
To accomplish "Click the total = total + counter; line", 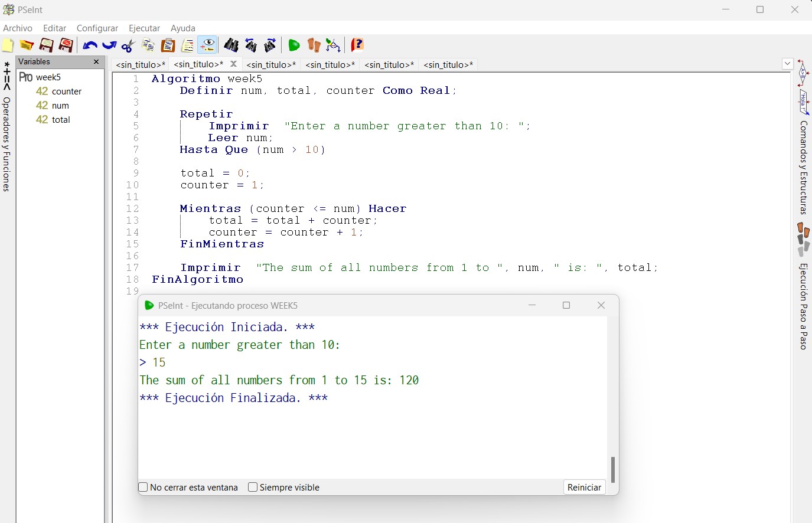I will pos(293,221).
